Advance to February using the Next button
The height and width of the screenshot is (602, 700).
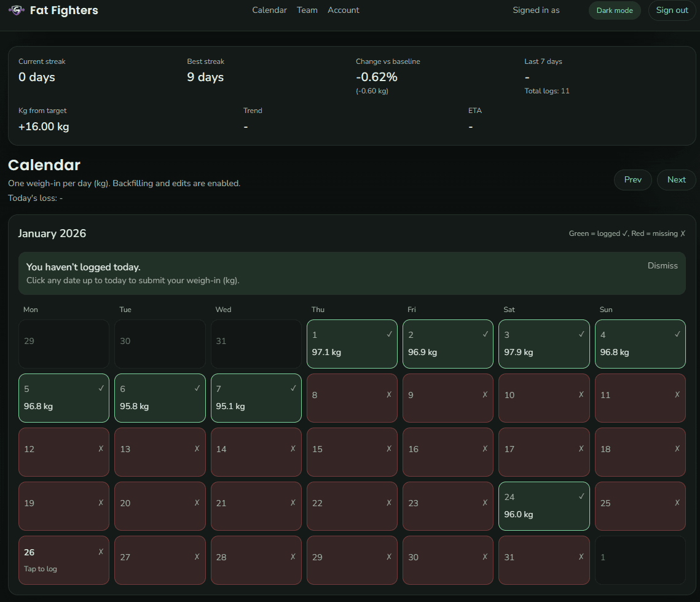pos(676,179)
